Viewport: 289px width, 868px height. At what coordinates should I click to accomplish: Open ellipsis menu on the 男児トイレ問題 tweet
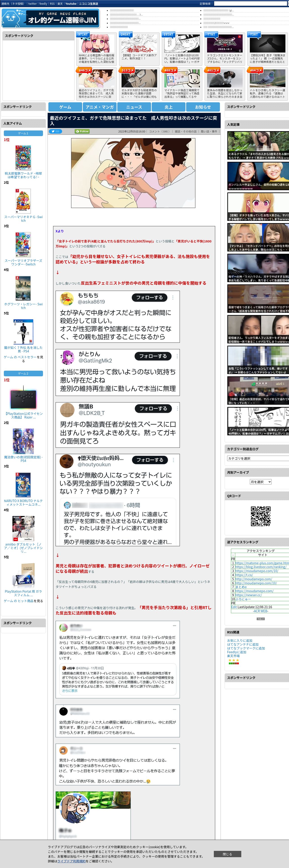pos(174,748)
